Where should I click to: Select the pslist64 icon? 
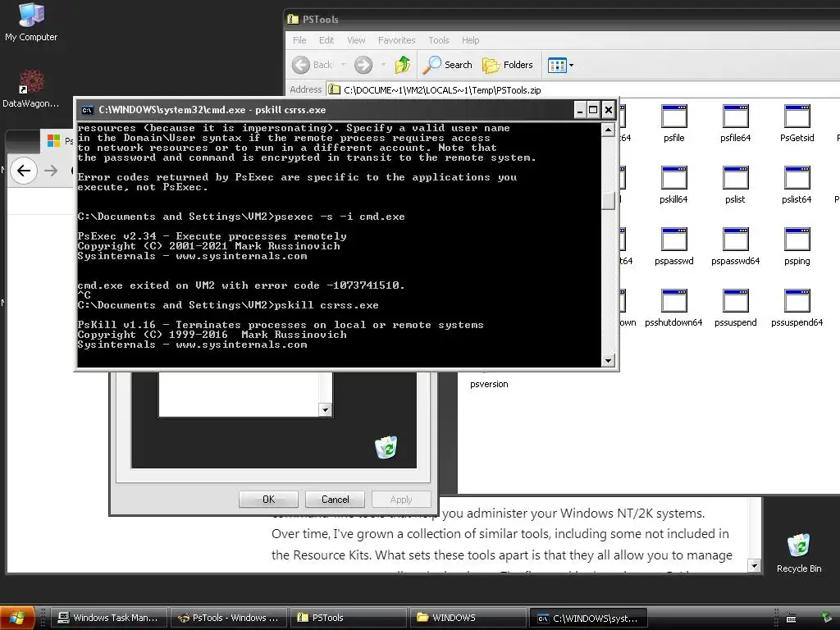point(797,185)
